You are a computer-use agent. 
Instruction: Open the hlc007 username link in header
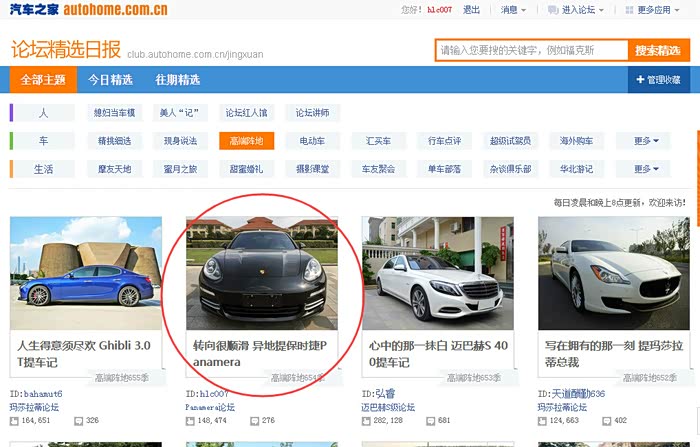point(439,10)
